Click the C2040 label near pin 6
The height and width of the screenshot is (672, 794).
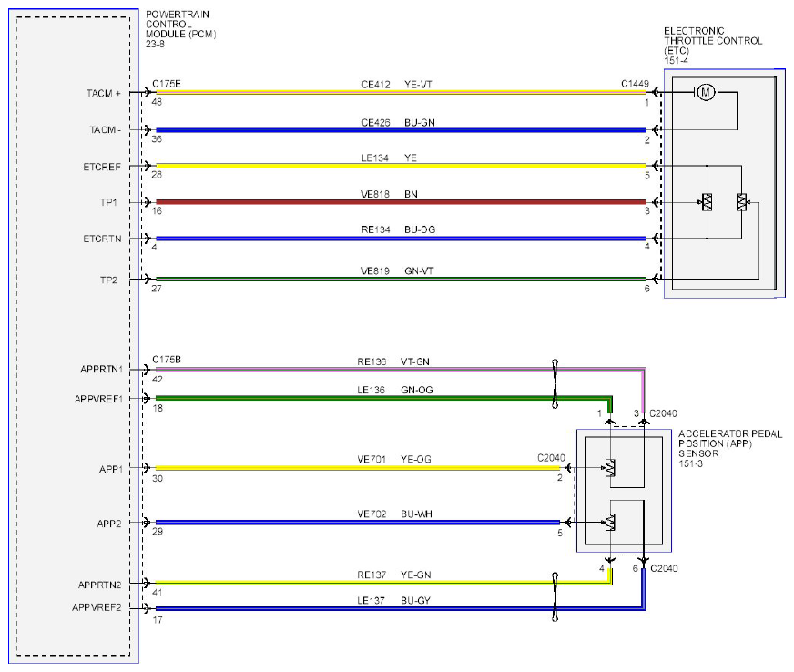tap(664, 569)
